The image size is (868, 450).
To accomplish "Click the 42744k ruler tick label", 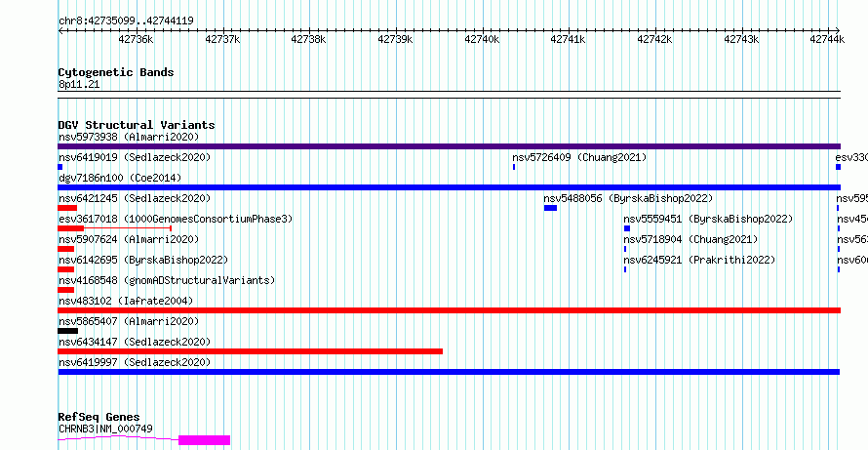I will pyautogui.click(x=827, y=39).
